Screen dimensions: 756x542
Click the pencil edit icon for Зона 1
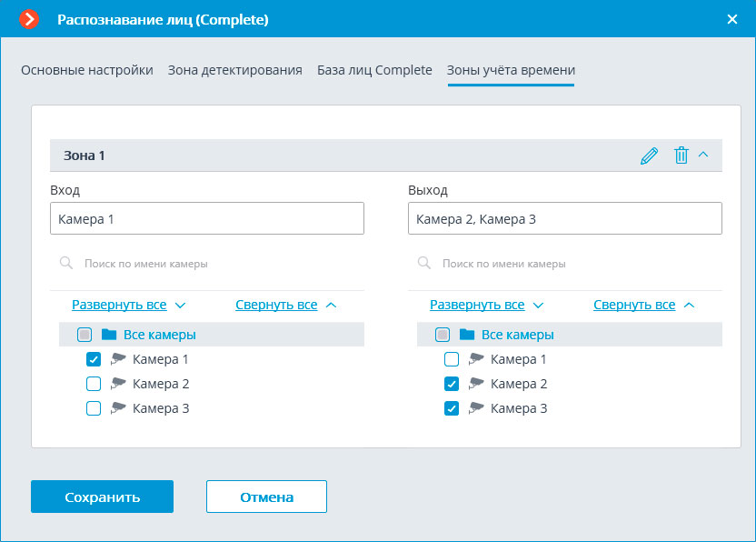(x=649, y=156)
